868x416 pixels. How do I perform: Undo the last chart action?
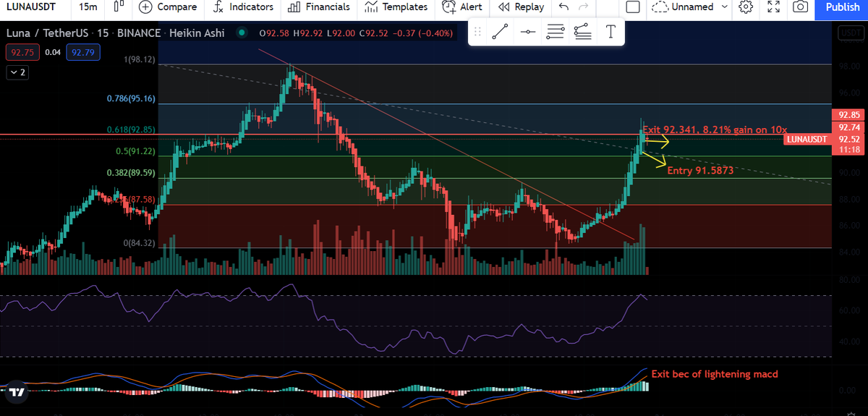(x=564, y=7)
